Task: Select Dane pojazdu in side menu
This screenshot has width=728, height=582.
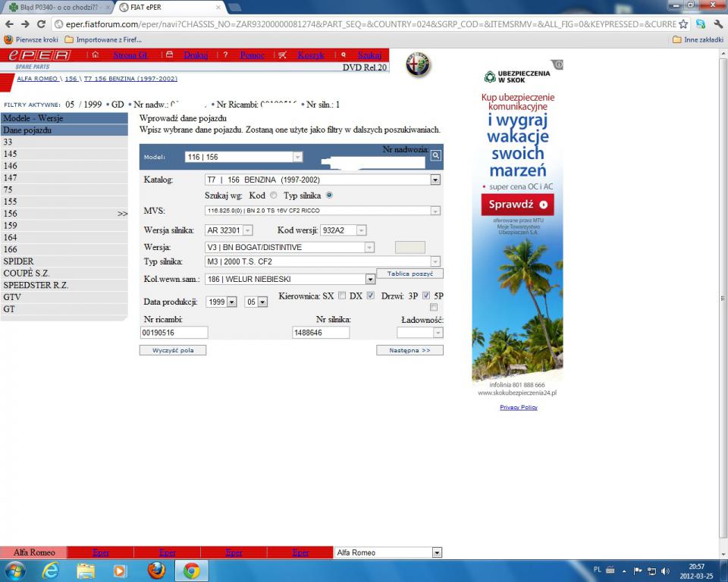Action: 64,130
